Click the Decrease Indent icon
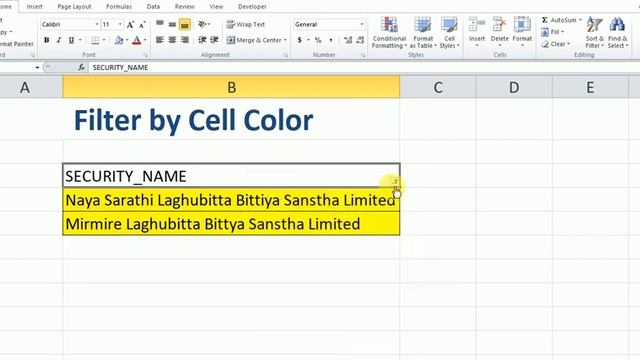The height and width of the screenshot is (360, 640). point(202,40)
